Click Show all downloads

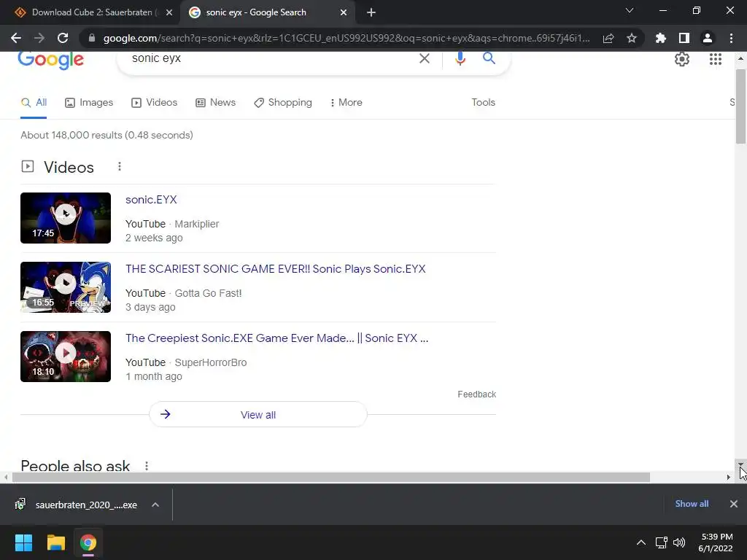[692, 504]
